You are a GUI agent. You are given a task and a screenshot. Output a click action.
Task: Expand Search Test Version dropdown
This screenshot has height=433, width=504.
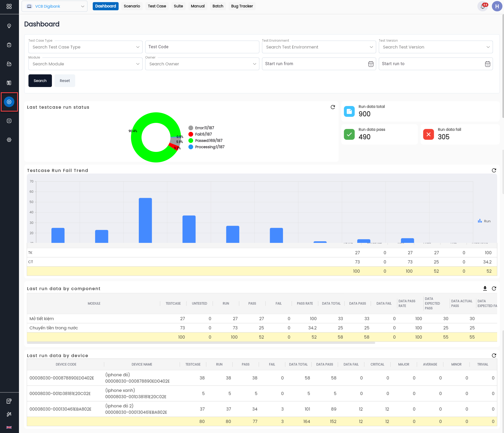(436, 47)
